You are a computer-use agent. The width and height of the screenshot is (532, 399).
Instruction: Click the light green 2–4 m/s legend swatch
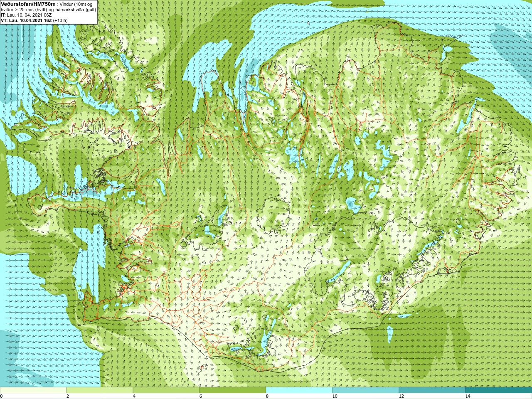point(100,390)
